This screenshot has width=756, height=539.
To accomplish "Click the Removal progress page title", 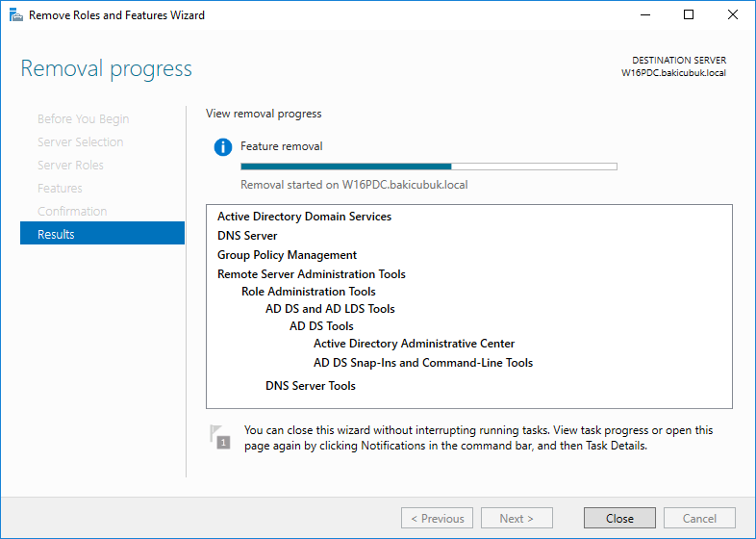I will click(x=107, y=68).
